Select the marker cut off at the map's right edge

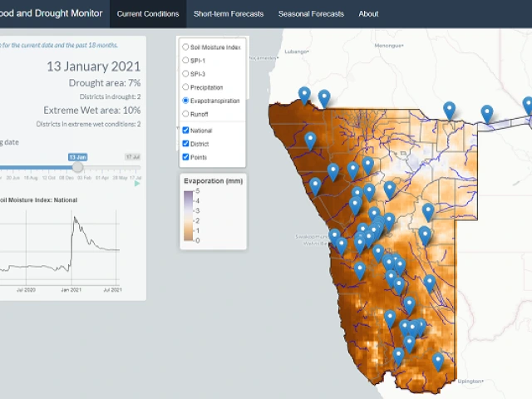coord(527,105)
